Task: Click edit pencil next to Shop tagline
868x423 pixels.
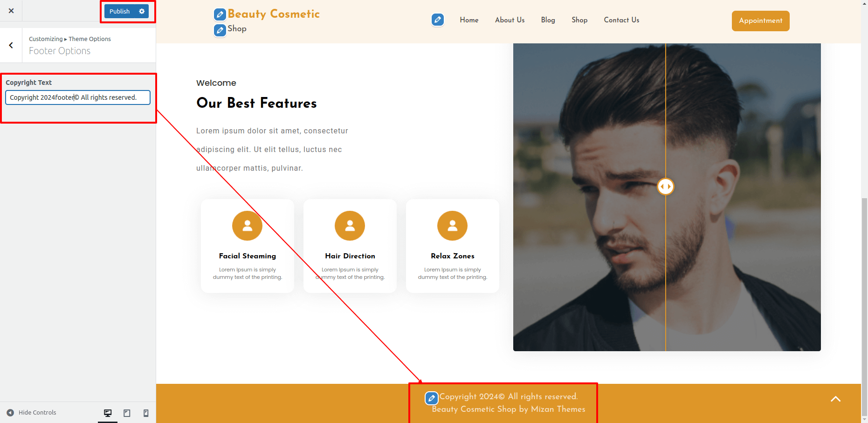Action: click(220, 30)
